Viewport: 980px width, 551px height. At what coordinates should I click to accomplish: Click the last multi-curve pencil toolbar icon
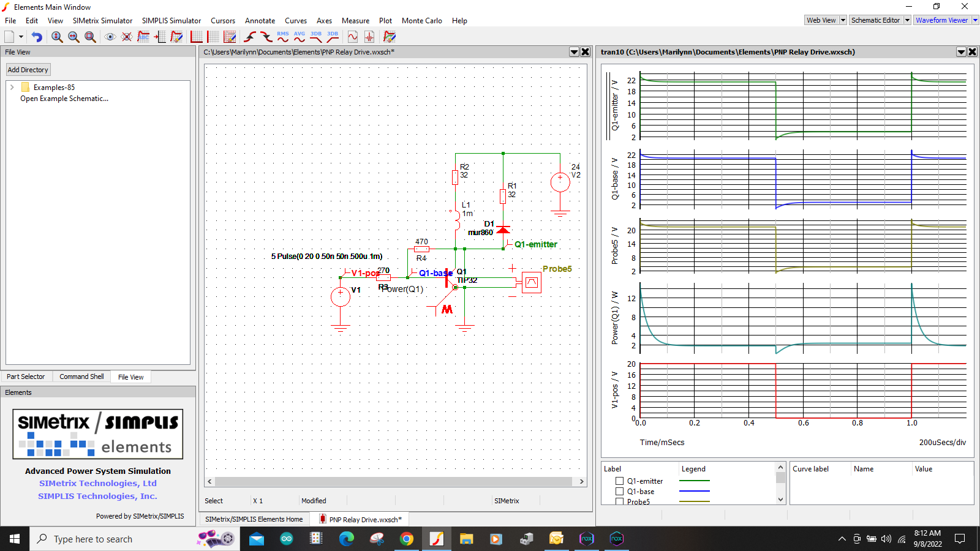(x=390, y=37)
